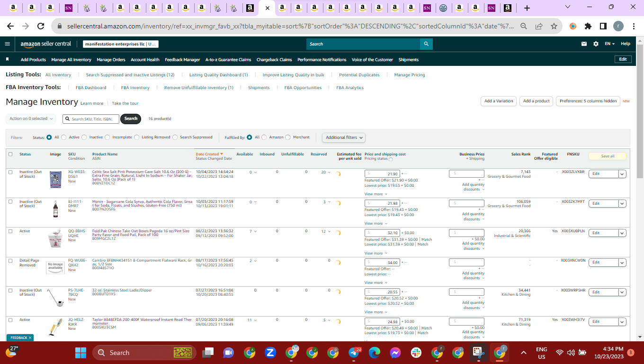The width and height of the screenshot is (644, 364).
Task: Check the Fold Pak Take Out Boxes checkbox
Action: 10,231
